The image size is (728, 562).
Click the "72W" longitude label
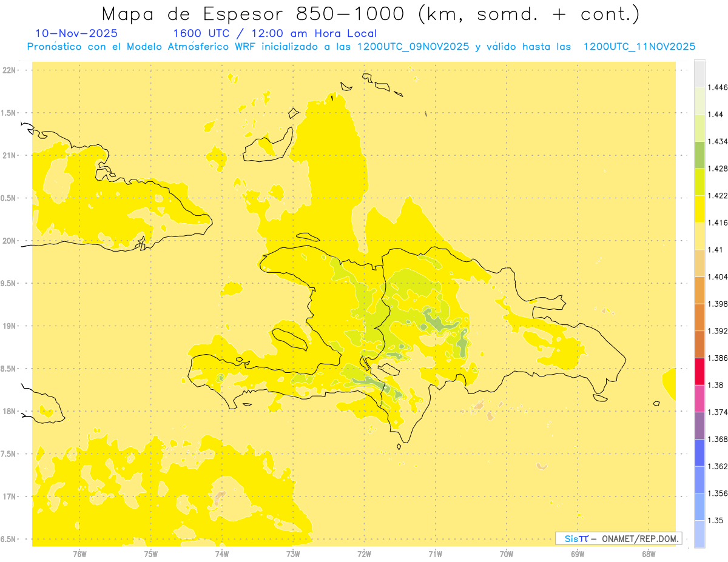click(x=365, y=554)
